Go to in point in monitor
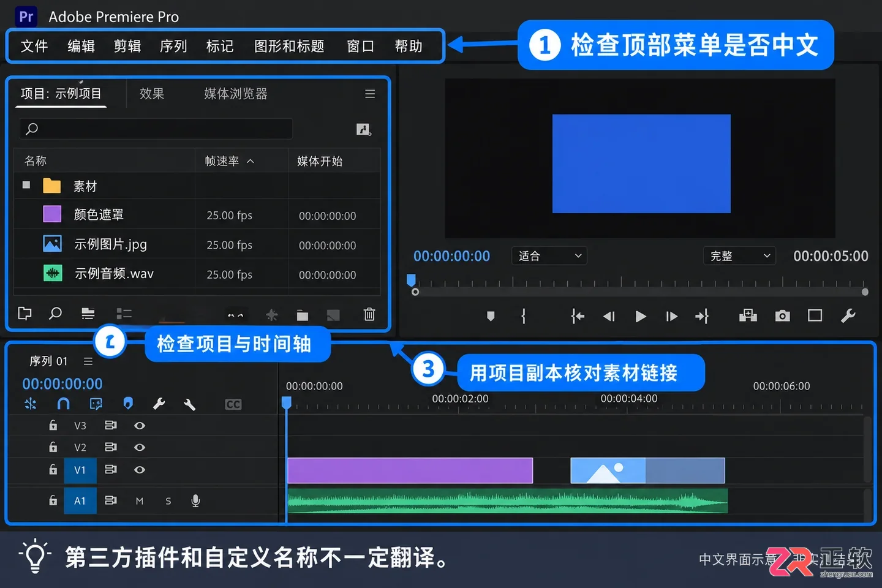 [578, 316]
